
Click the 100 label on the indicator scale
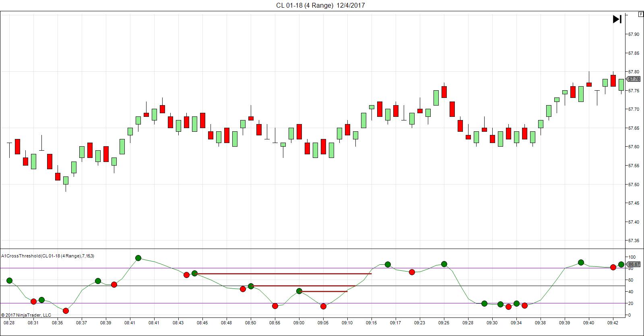coord(632,257)
